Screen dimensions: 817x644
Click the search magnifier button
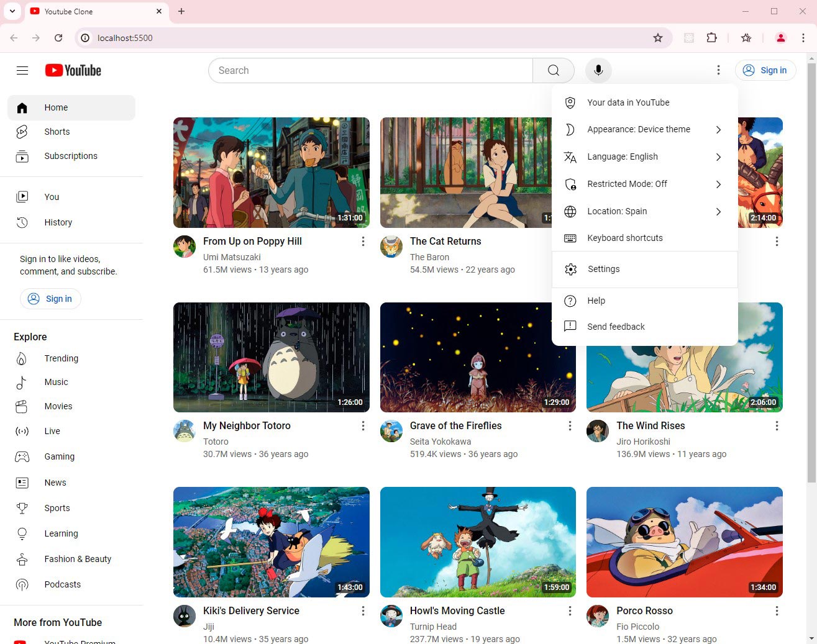(554, 70)
